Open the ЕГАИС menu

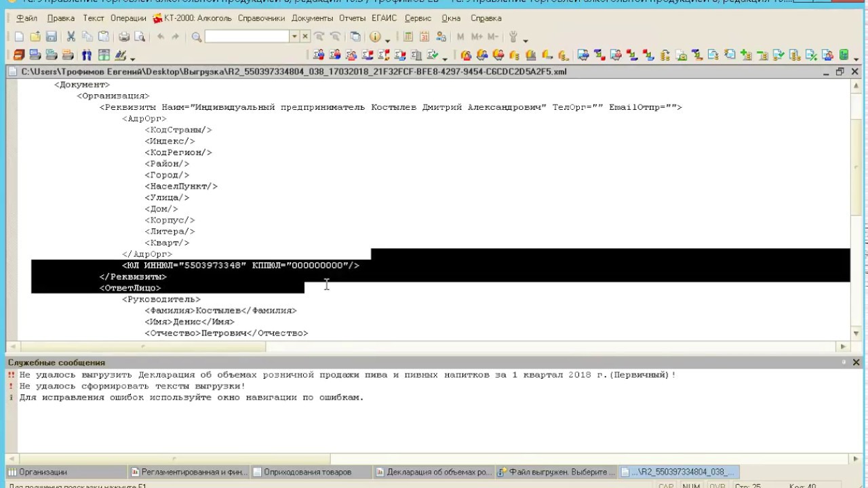coord(384,18)
